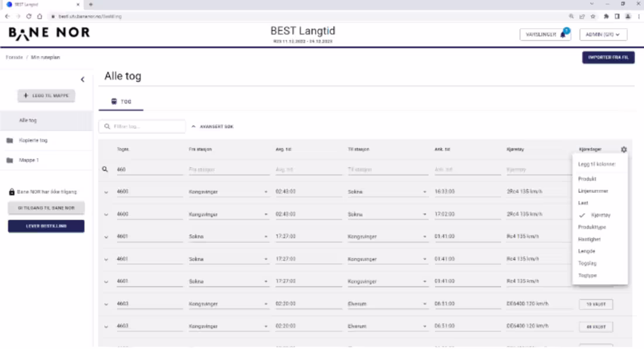Image resolution: width=644 pixels, height=349 pixels.
Task: Open Min ruteplan breadcrumb link
Action: point(46,57)
